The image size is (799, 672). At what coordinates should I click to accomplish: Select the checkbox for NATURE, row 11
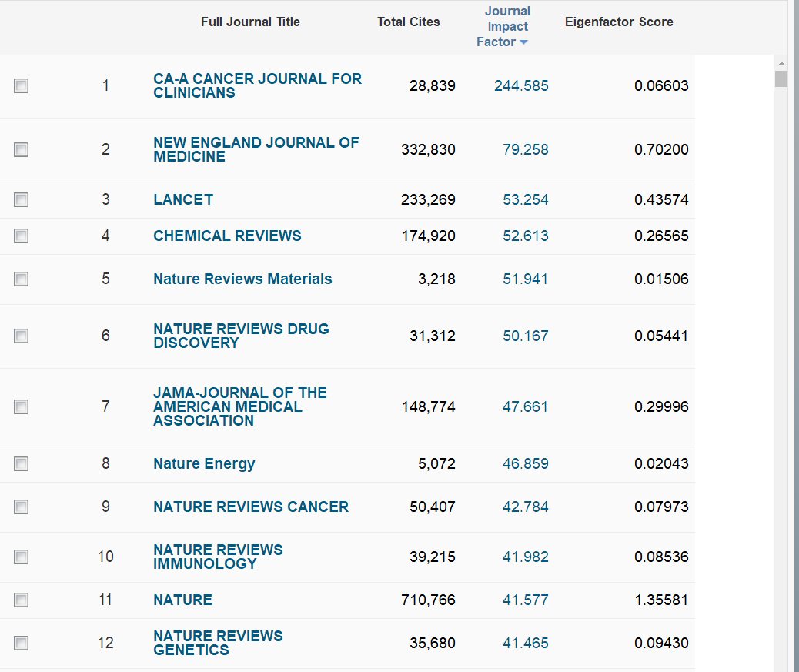pyautogui.click(x=21, y=600)
